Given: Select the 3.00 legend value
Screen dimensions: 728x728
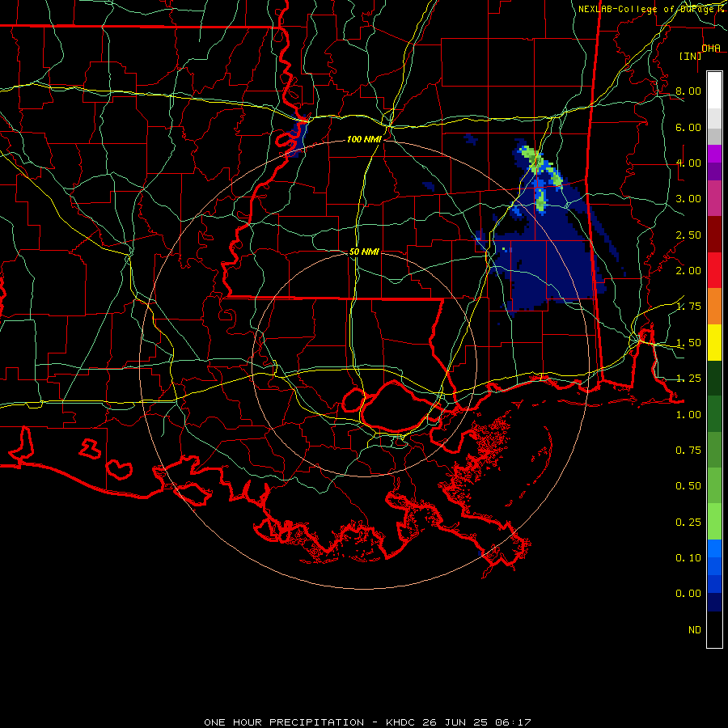Looking at the screenshot, I should coord(688,199).
